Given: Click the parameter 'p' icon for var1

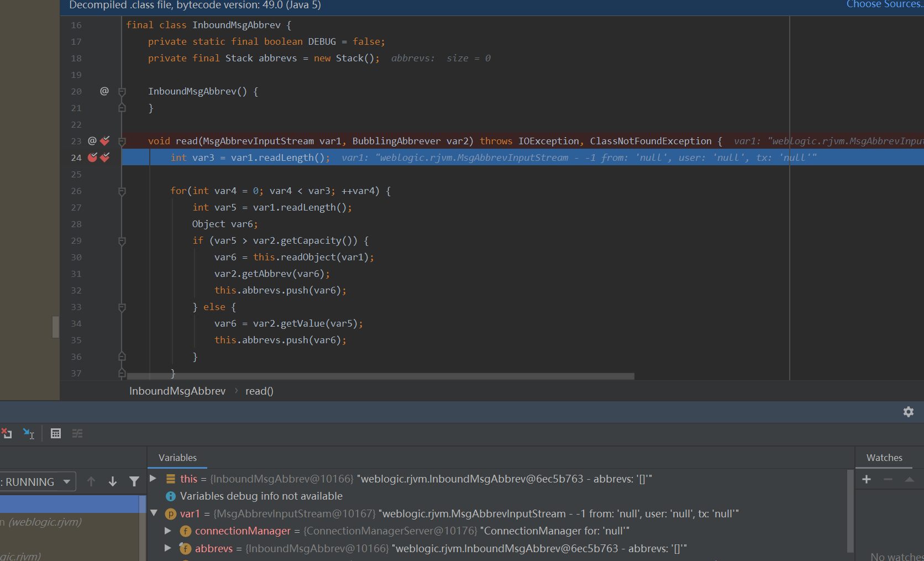Looking at the screenshot, I should (x=171, y=514).
